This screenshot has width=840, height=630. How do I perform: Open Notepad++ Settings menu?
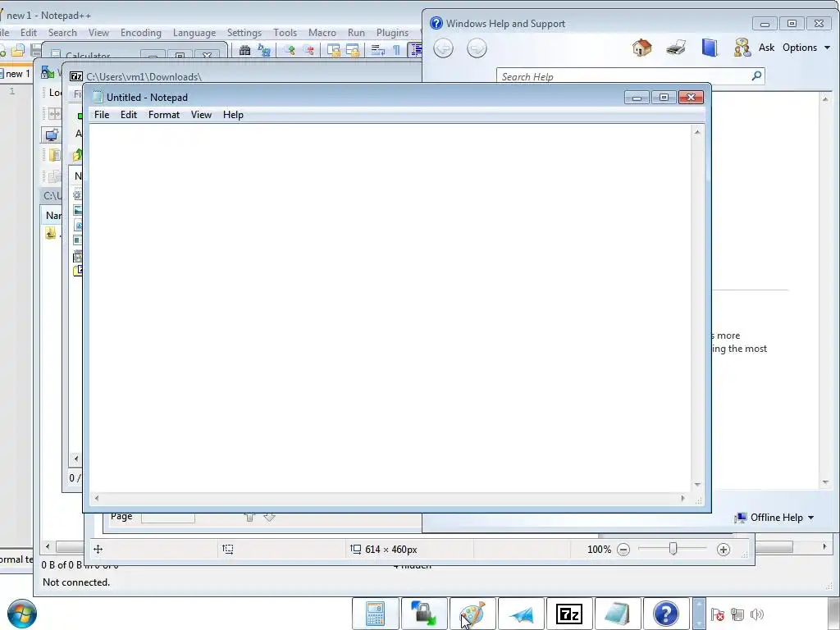pyautogui.click(x=244, y=33)
